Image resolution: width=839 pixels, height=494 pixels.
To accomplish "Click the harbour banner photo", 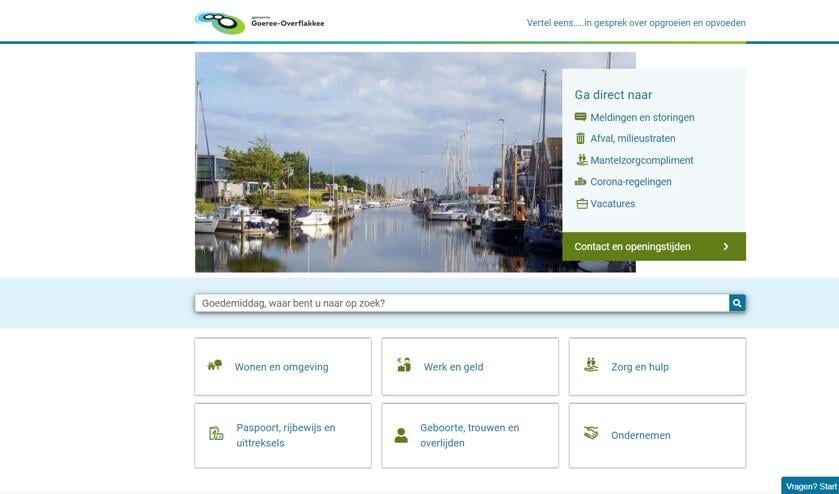I will point(378,162).
